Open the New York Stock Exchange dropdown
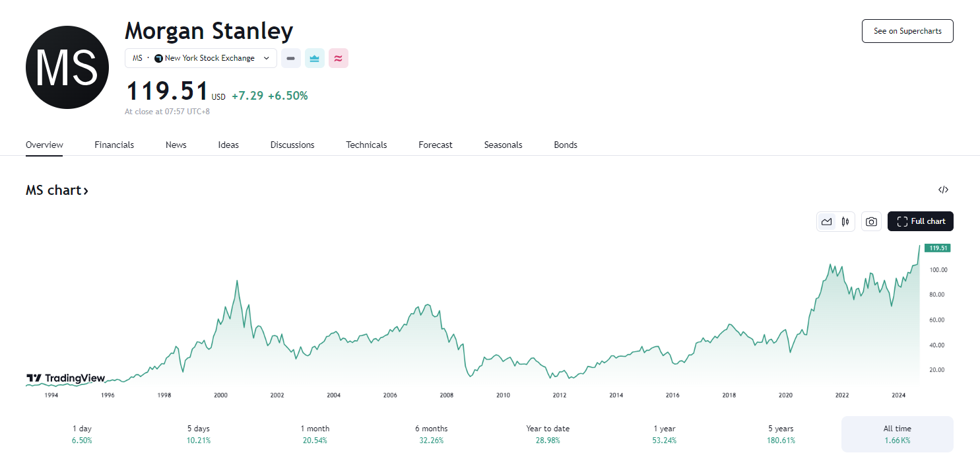980x461 pixels. pyautogui.click(x=201, y=58)
